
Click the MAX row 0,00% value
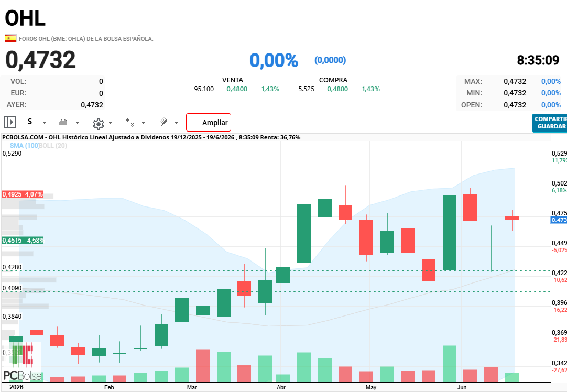551,81
